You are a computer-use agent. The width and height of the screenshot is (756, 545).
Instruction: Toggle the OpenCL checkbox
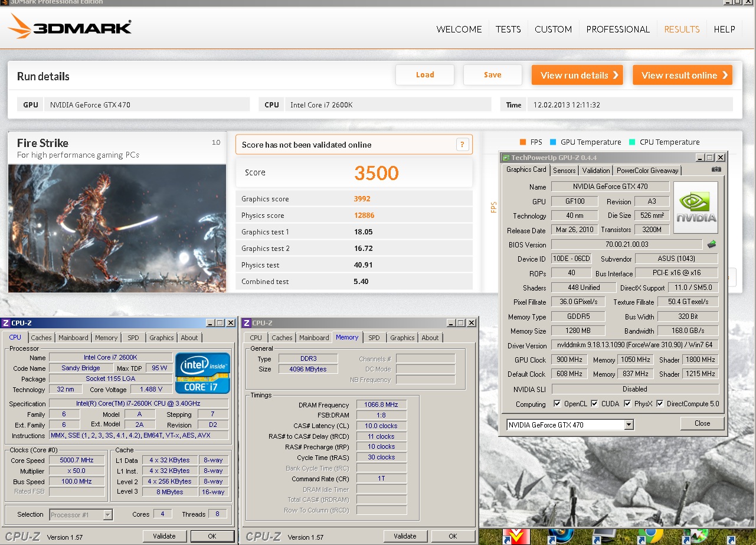[557, 404]
